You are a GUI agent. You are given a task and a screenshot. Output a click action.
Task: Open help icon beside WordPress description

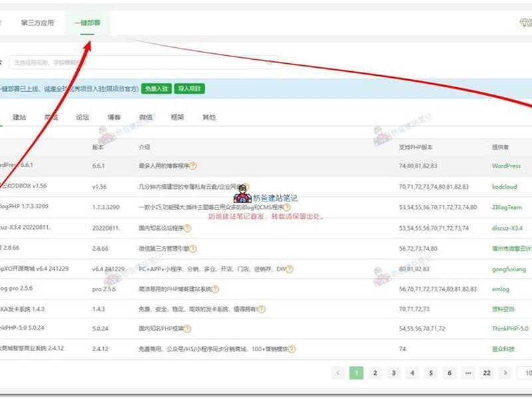[x=193, y=166]
